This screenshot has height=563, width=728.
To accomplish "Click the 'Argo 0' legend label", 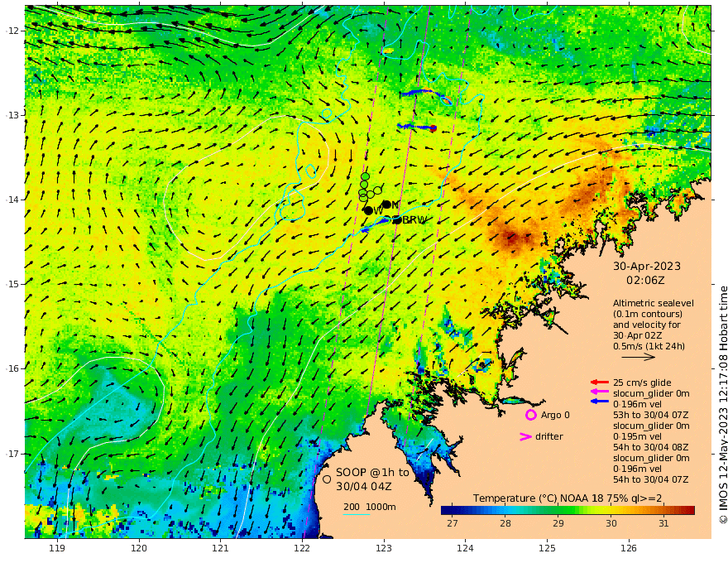I will [555, 415].
